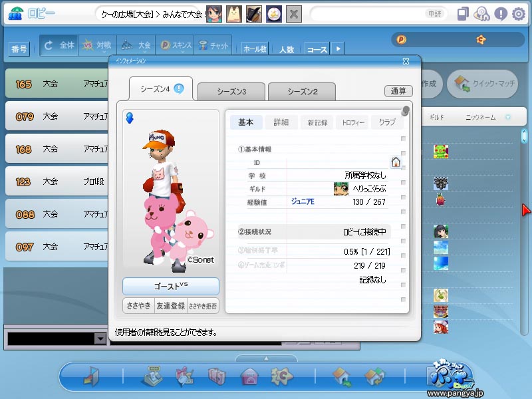Click the ギルド column header
This screenshot has width=532, height=399.
[436, 117]
